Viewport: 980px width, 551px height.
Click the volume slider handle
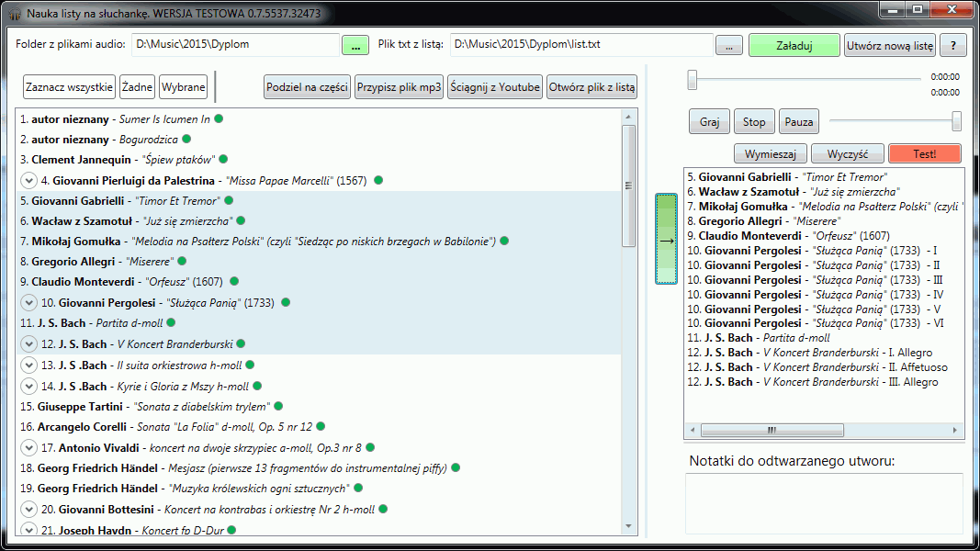(x=956, y=121)
